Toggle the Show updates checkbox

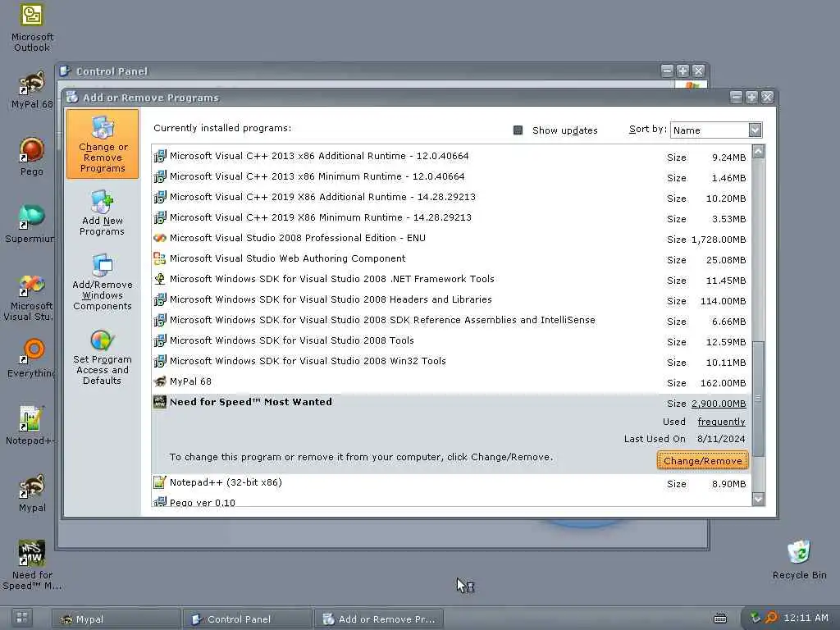pos(518,130)
